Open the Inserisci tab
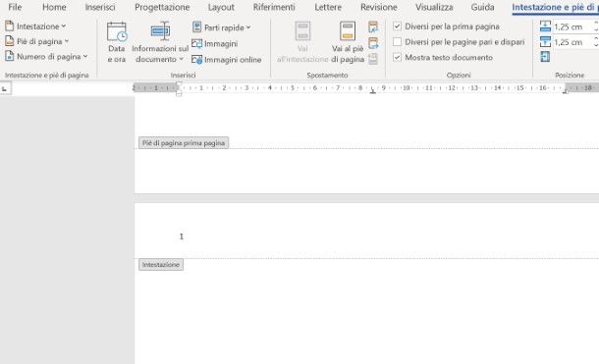This screenshot has height=364, width=599. pyautogui.click(x=100, y=7)
